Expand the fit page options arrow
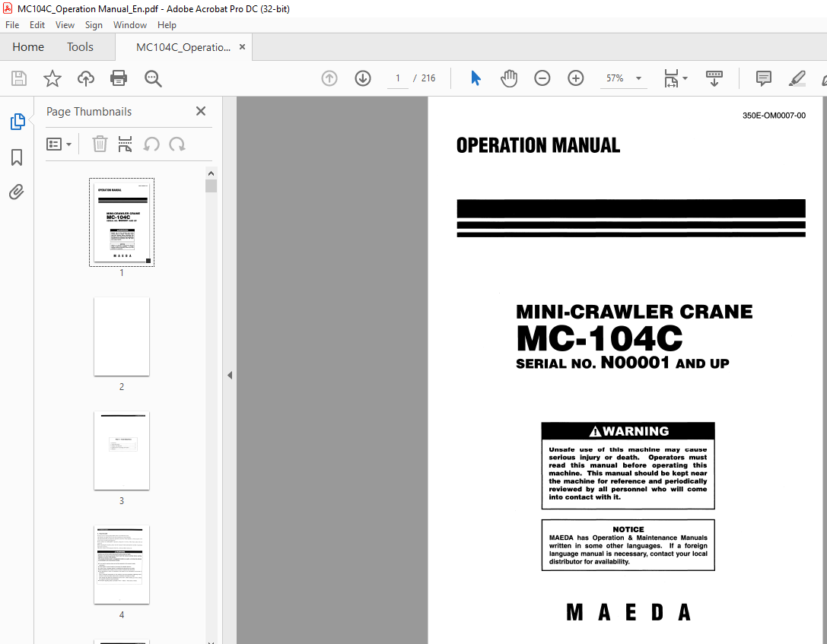827x644 pixels. coord(685,78)
